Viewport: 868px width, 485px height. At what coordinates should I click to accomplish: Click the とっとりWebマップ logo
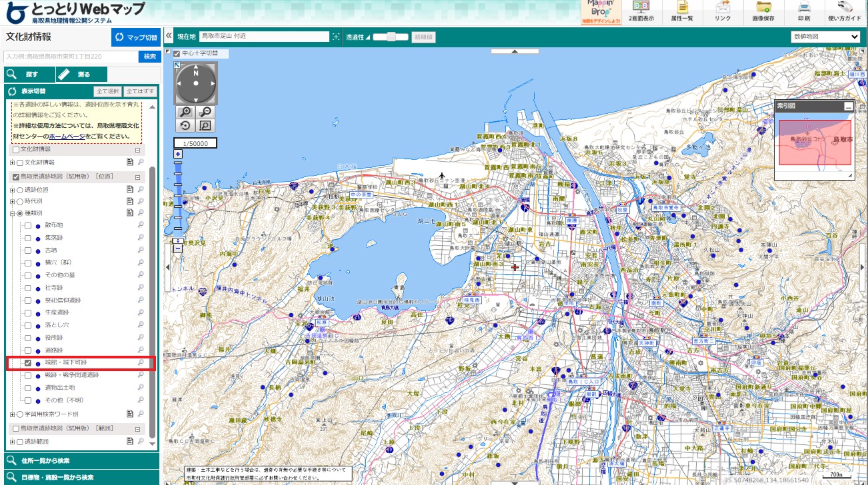point(75,13)
